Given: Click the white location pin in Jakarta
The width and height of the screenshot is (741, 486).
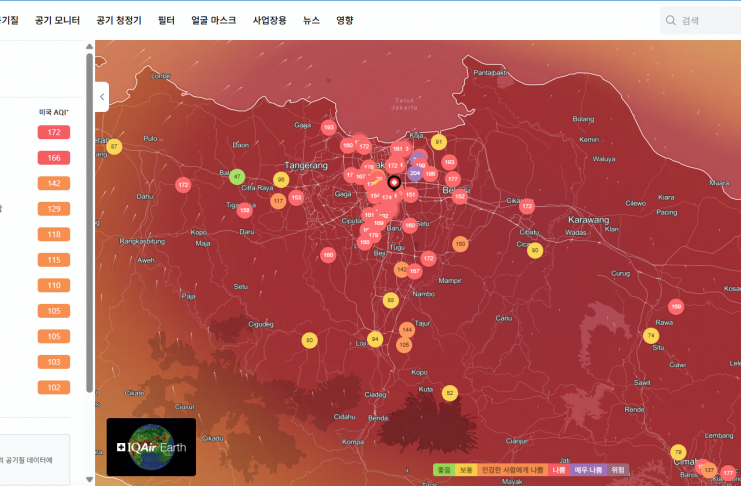Looking at the screenshot, I should tap(393, 183).
